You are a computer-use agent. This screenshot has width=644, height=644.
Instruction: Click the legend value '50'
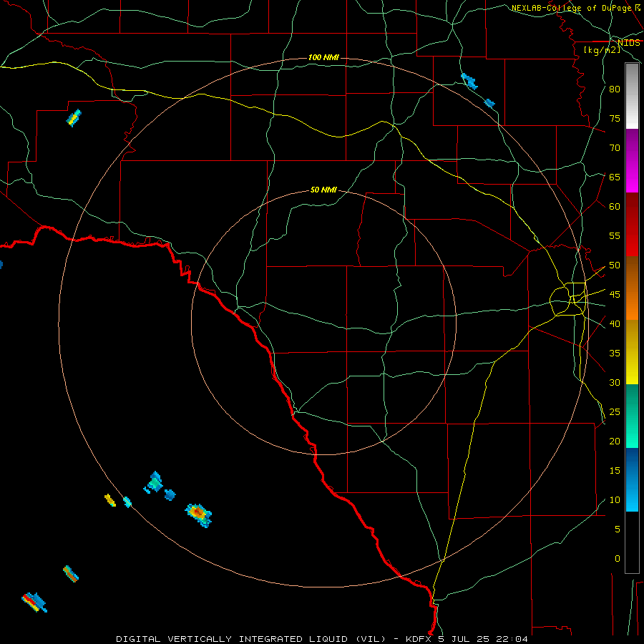[615, 265]
